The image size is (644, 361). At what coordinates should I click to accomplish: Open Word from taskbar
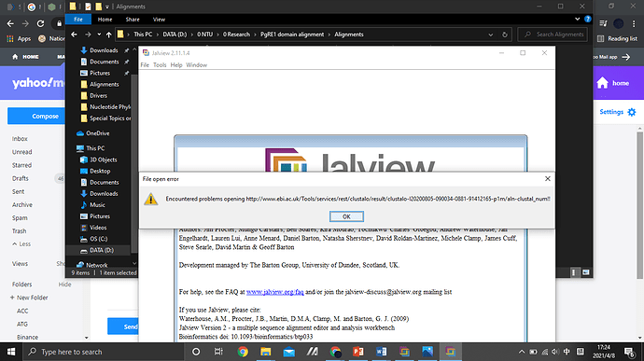[x=381, y=352]
